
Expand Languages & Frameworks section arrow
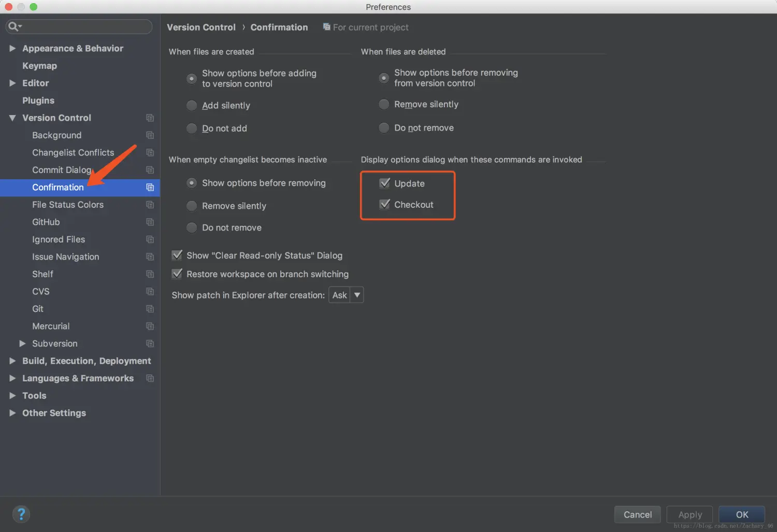(12, 378)
